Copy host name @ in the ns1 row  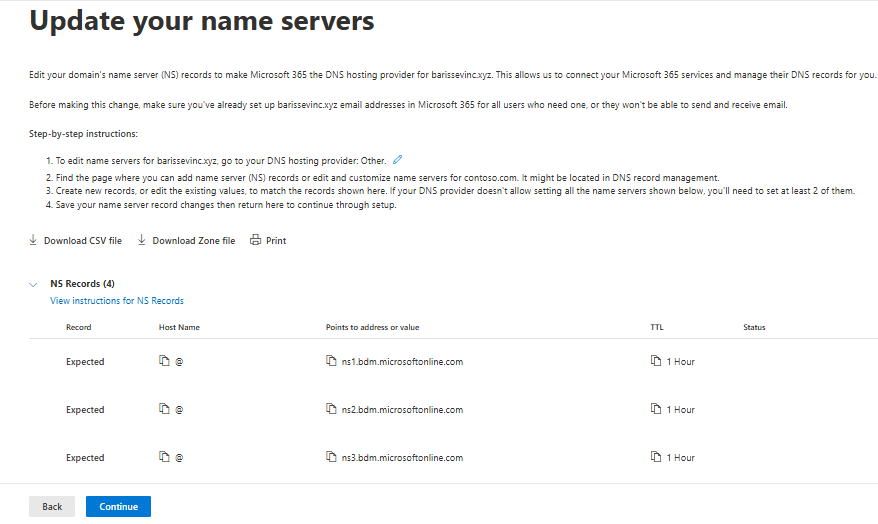click(164, 361)
